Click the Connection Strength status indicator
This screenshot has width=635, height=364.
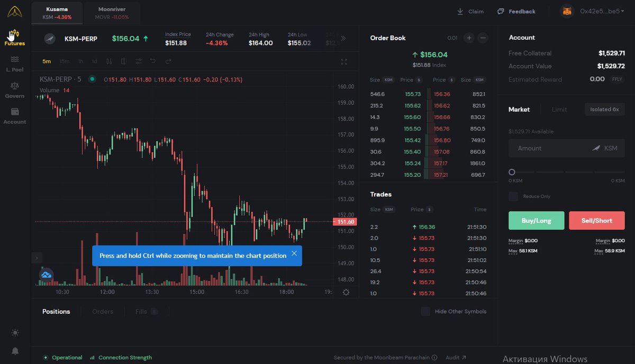pos(121,358)
